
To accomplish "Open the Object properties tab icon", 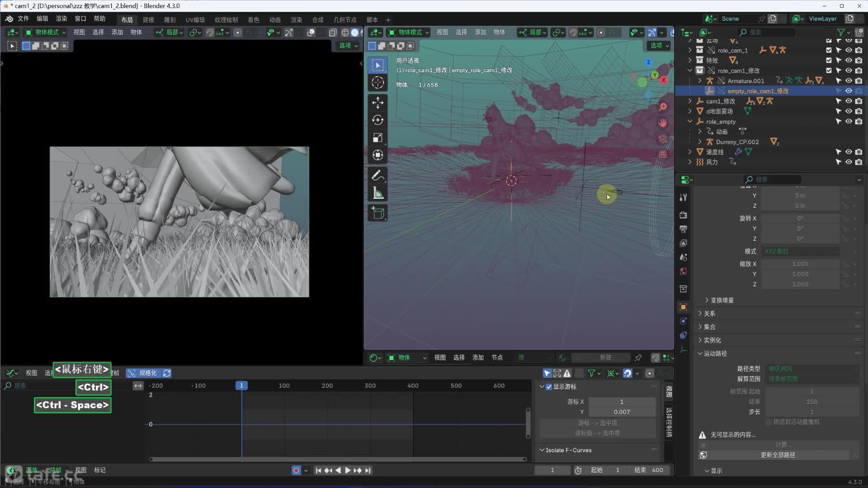I will 683,307.
